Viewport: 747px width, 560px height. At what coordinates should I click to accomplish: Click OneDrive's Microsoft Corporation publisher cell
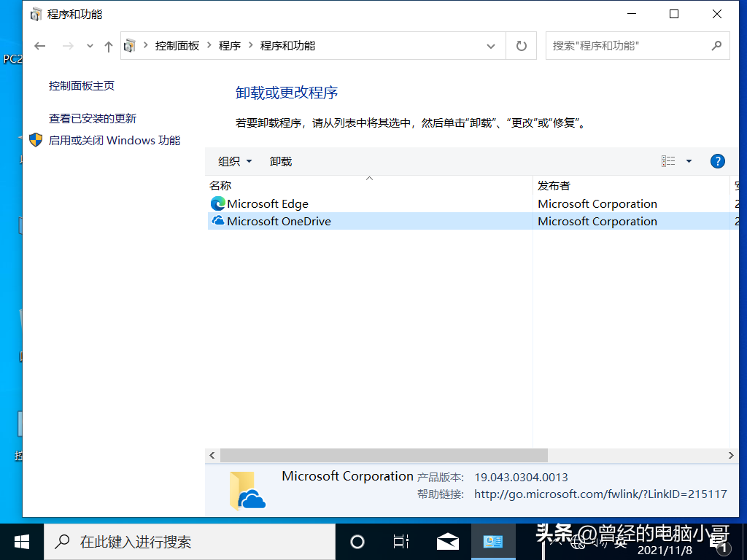(597, 222)
